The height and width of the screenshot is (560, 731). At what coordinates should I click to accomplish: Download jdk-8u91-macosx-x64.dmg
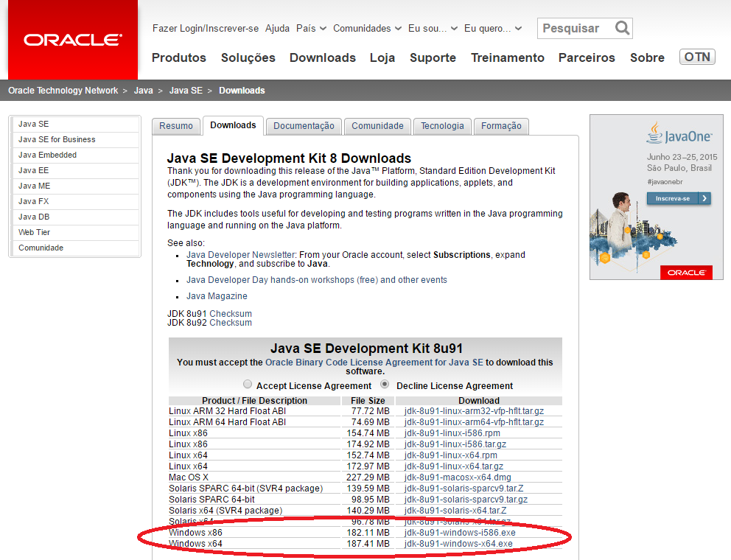coord(458,477)
